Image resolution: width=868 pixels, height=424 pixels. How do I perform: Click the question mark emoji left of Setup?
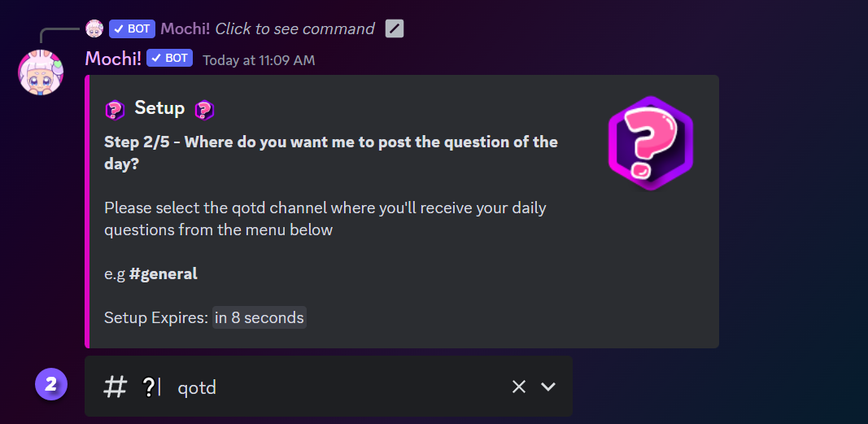point(115,108)
